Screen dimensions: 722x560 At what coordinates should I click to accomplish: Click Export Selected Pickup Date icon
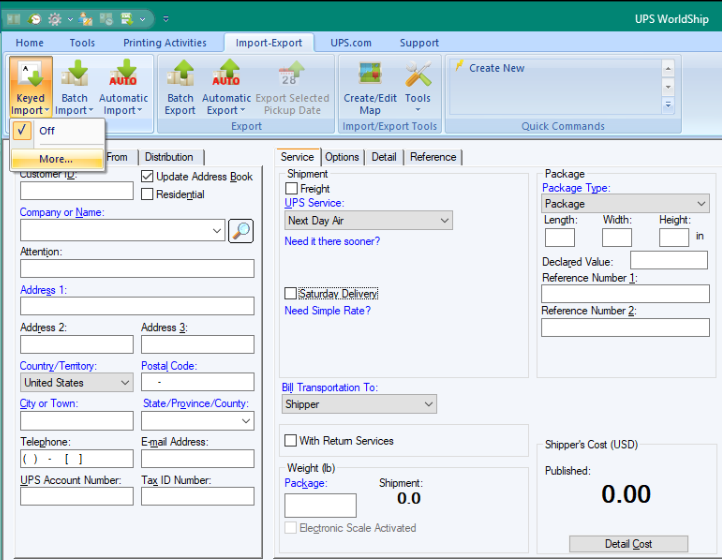click(x=292, y=88)
